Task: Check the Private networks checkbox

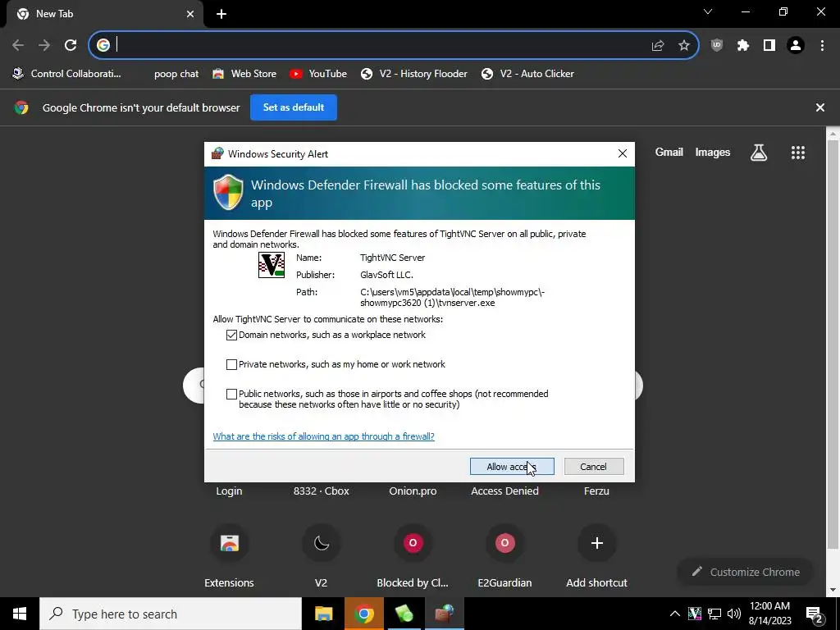Action: (x=231, y=364)
